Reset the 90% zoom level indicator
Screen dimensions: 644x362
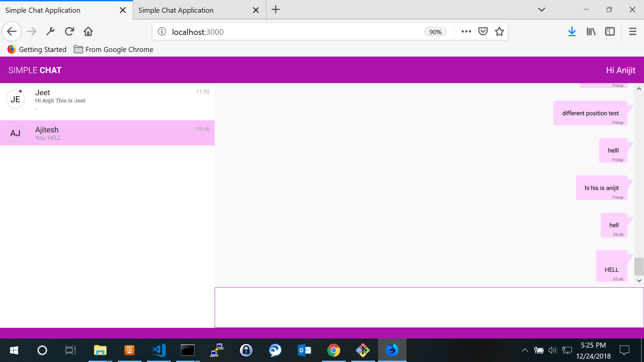coord(435,32)
